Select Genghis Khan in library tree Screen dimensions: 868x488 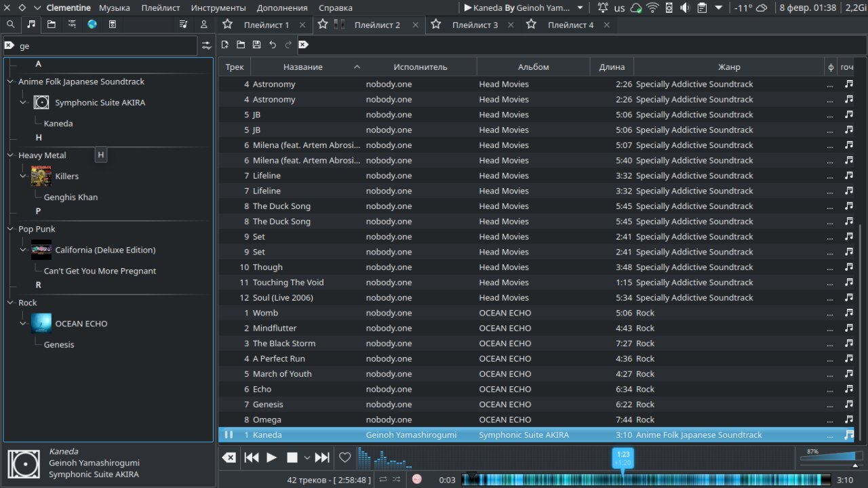pos(71,198)
